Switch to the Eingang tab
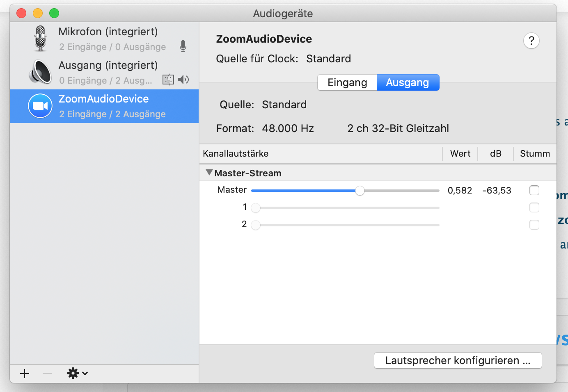 (x=347, y=82)
